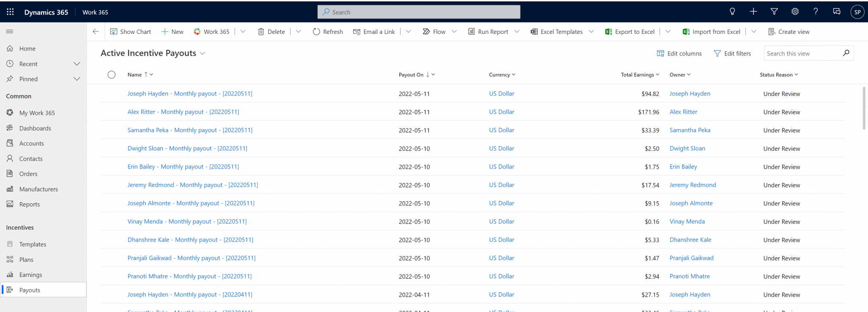This screenshot has width=868, height=312.
Task: Toggle the select-all circle in grid header
Action: point(111,75)
